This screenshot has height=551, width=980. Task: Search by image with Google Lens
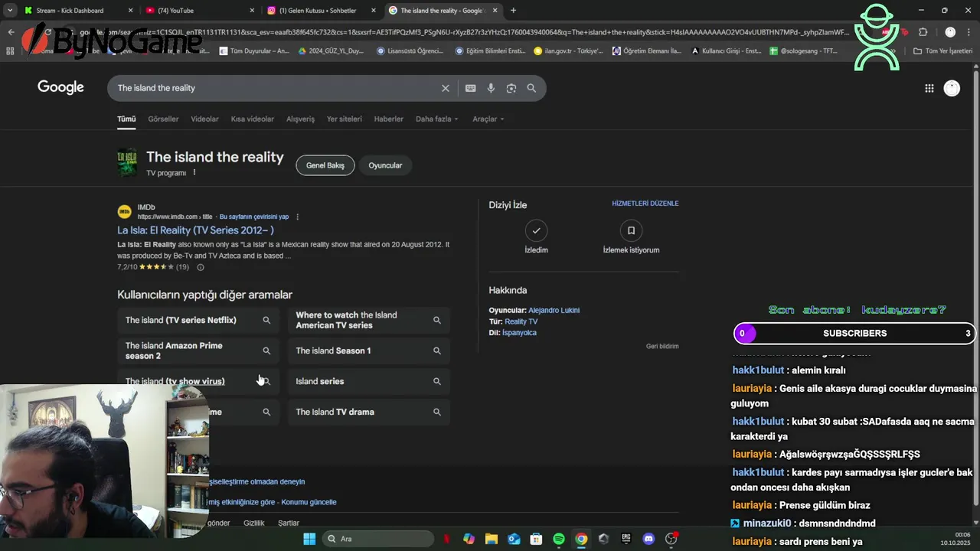tap(511, 88)
